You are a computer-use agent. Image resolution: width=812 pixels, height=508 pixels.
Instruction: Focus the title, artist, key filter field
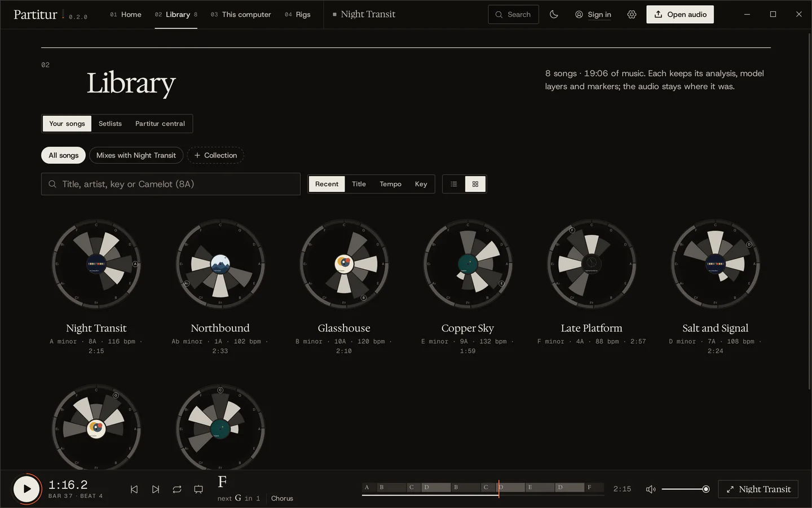[171, 184]
